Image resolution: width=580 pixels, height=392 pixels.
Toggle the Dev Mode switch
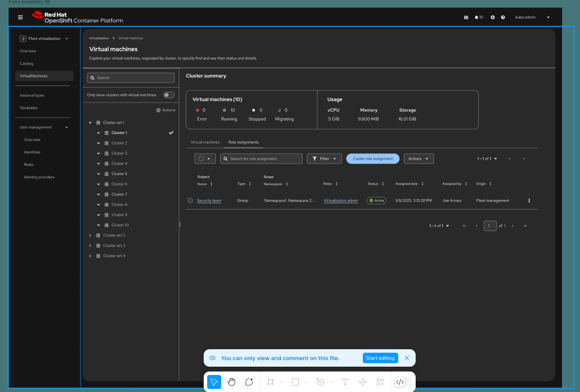click(x=403, y=382)
